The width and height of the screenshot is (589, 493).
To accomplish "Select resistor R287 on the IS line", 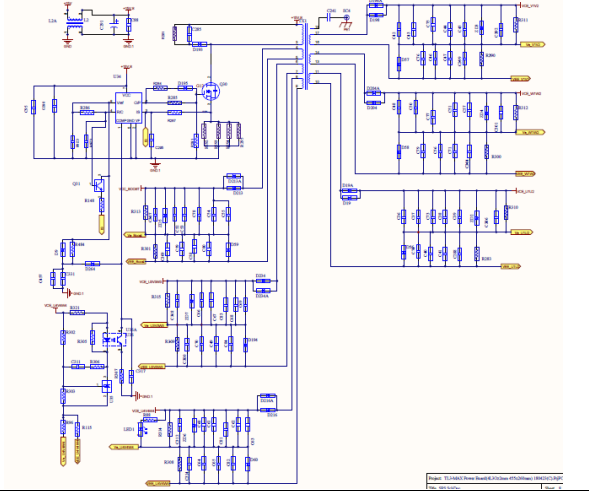I will coord(174,112).
